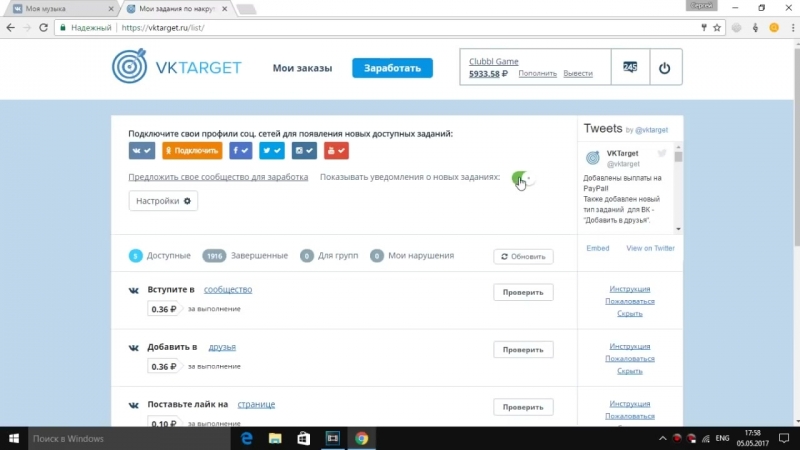Click the address bar URL vktarget.ru/list
The image size is (800, 450).
(163, 28)
